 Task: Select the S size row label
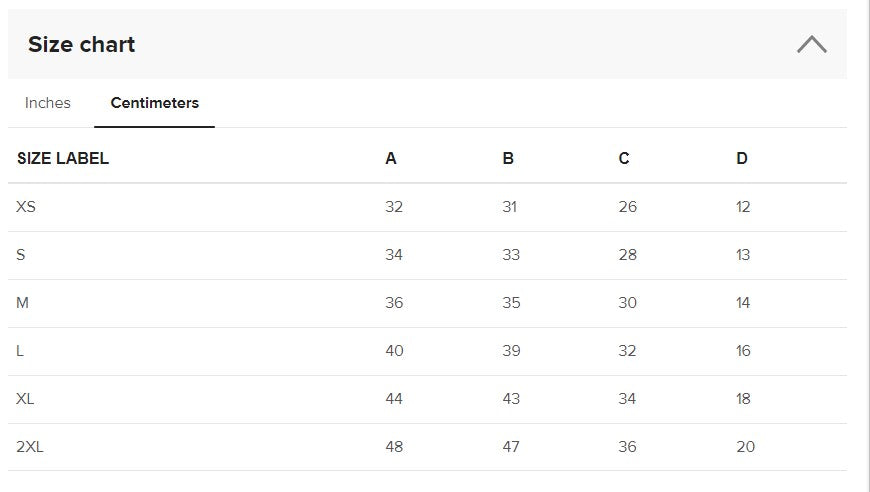click(21, 255)
